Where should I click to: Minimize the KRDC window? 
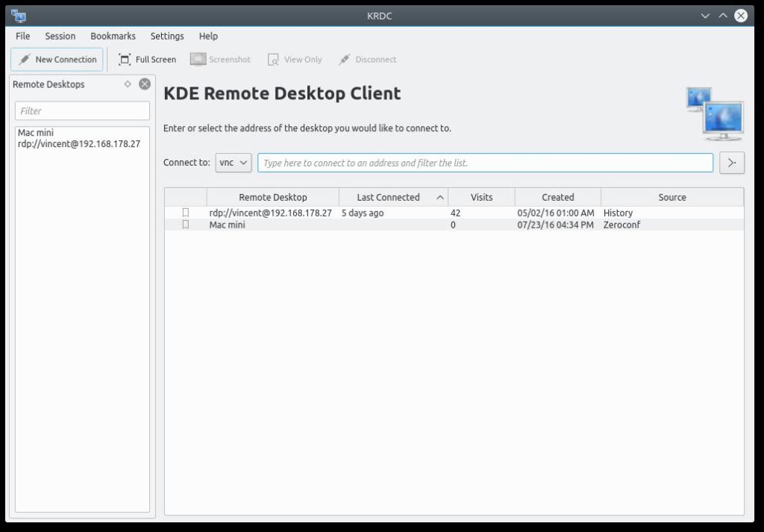[705, 16]
